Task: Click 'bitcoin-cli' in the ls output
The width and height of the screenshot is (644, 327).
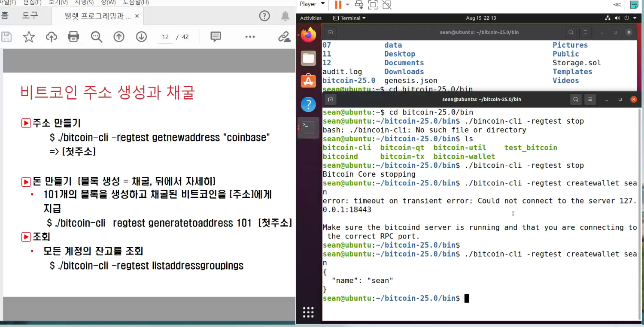Action: [347, 148]
